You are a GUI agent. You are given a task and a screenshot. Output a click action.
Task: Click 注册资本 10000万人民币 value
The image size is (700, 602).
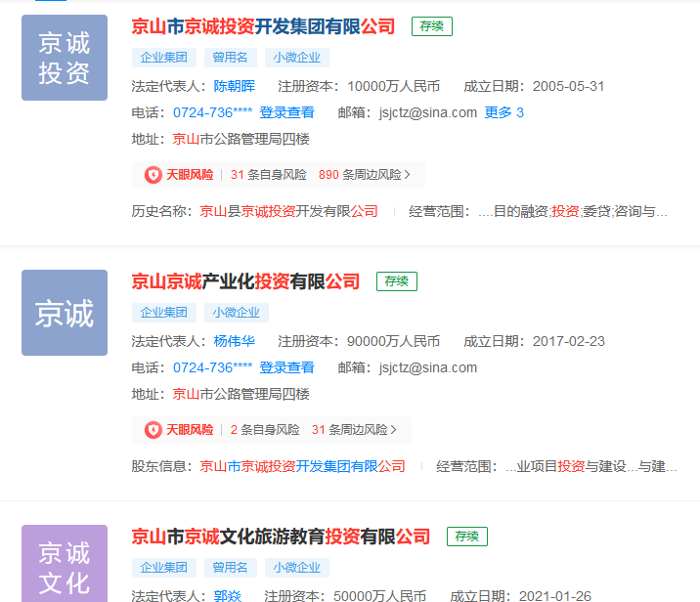(394, 86)
